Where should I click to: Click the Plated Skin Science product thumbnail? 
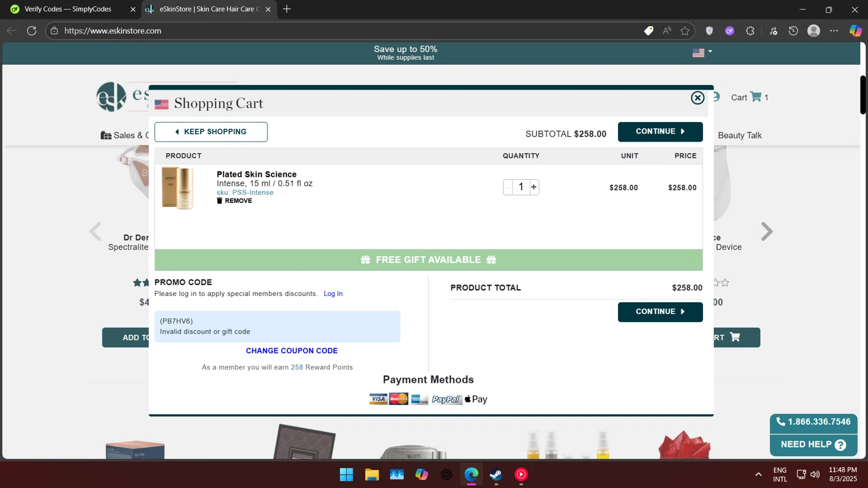click(x=178, y=188)
